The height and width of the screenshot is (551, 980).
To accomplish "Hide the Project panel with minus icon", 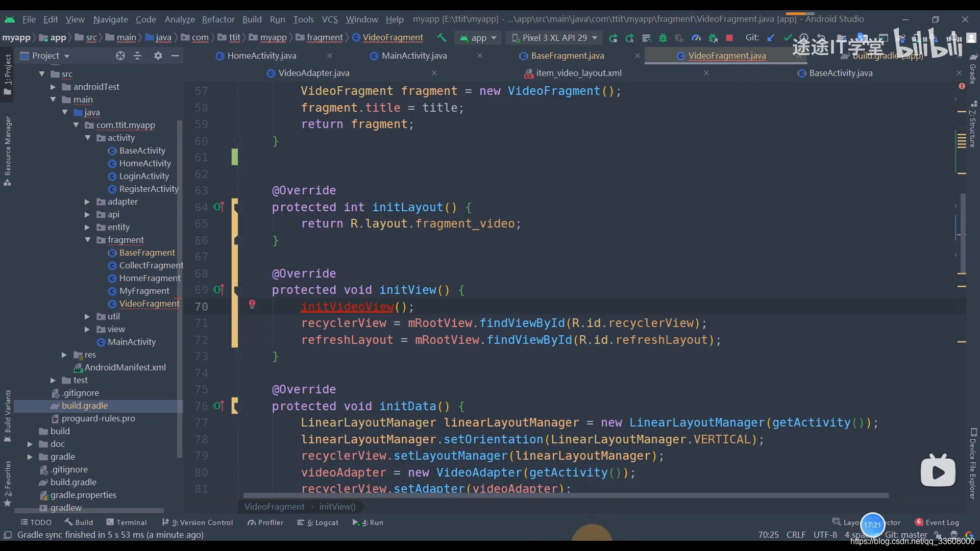I will tap(175, 56).
